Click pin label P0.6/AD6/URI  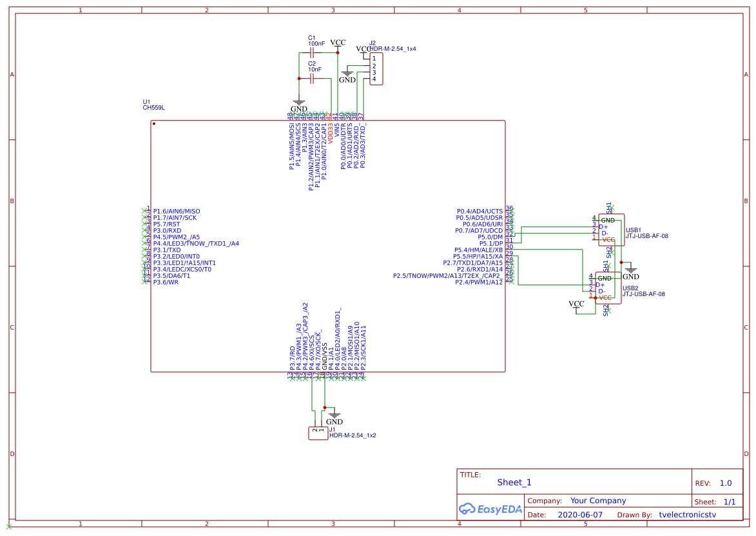tap(483, 224)
